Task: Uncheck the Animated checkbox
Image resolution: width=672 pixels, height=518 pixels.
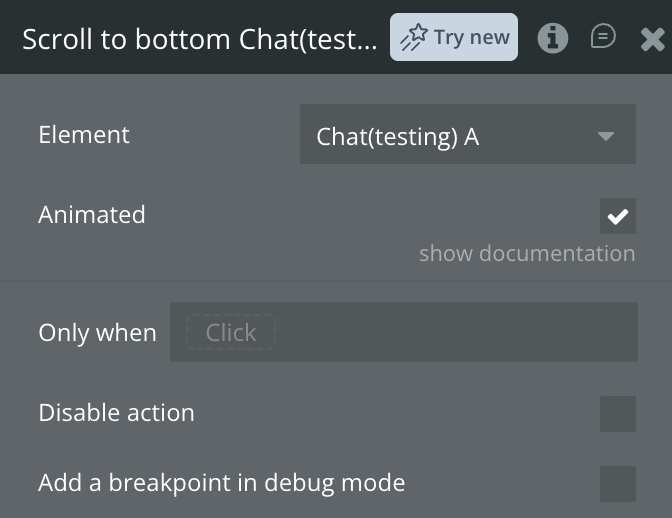Action: [618, 216]
